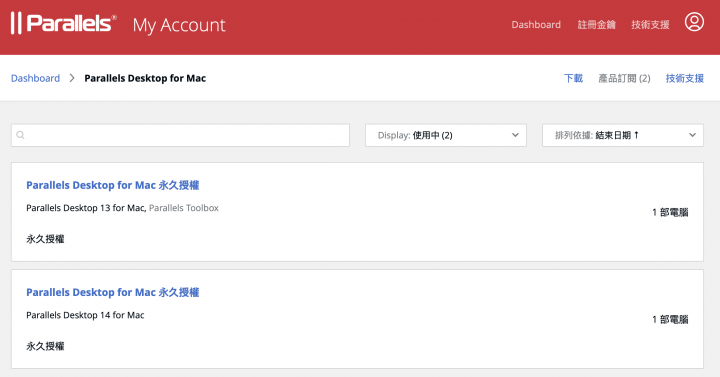Screen dimensions: 720x377
Task: Click the Parallels logo
Action: [x=63, y=23]
